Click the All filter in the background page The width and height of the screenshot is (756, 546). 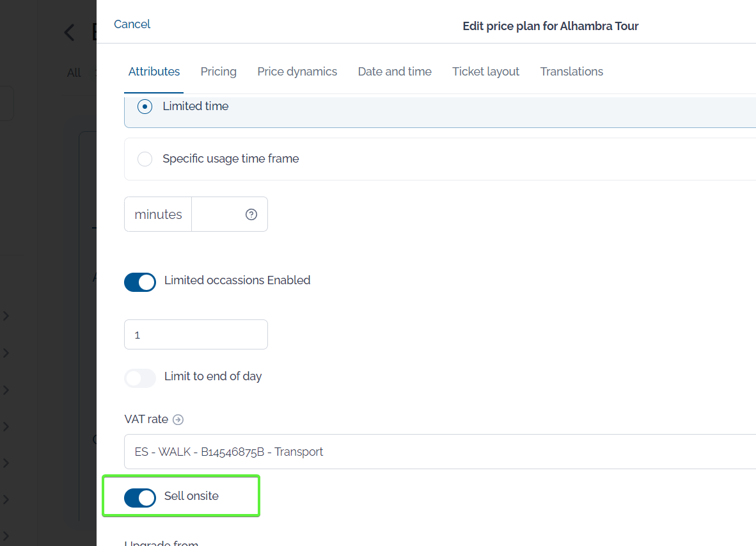pos(74,72)
